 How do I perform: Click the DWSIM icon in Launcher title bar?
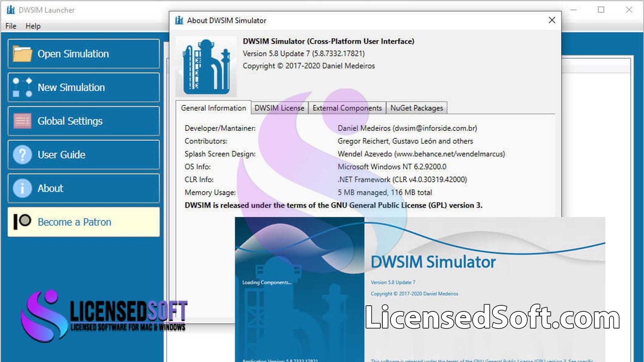[11, 10]
